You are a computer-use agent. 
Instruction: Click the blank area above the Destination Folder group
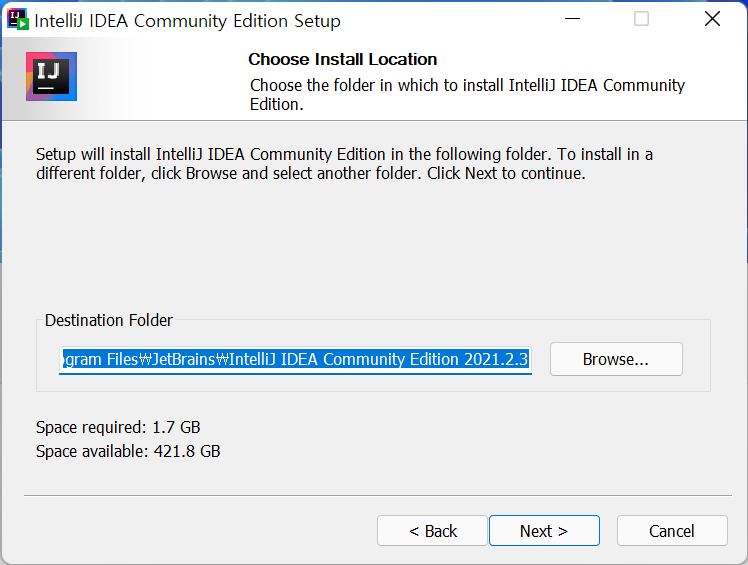tap(373, 250)
